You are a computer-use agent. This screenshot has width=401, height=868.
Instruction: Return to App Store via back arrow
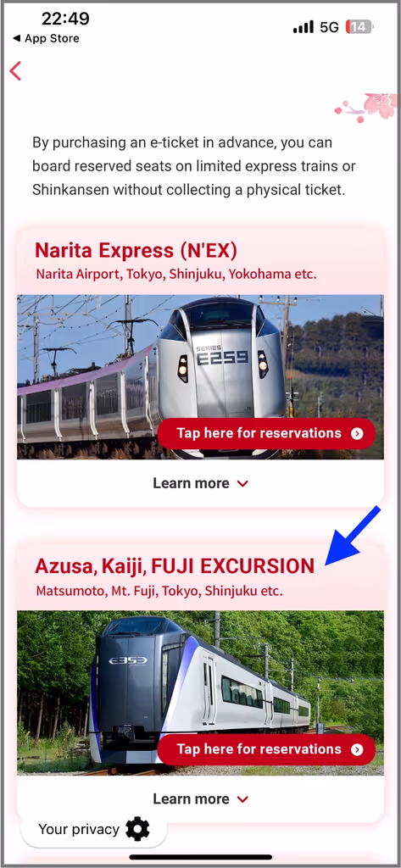[x=46, y=39]
